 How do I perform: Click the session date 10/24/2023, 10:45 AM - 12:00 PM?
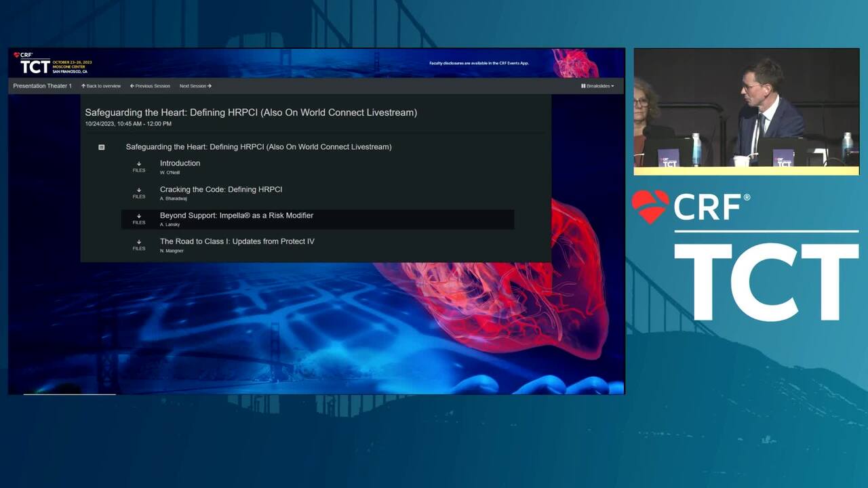coord(128,124)
